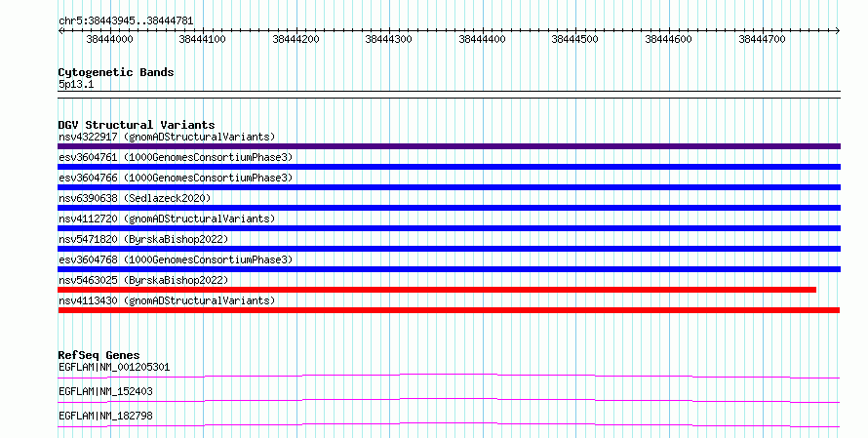Screen dimensions: 868x438
Task: Open variant label esv3604761
Action: pos(176,157)
